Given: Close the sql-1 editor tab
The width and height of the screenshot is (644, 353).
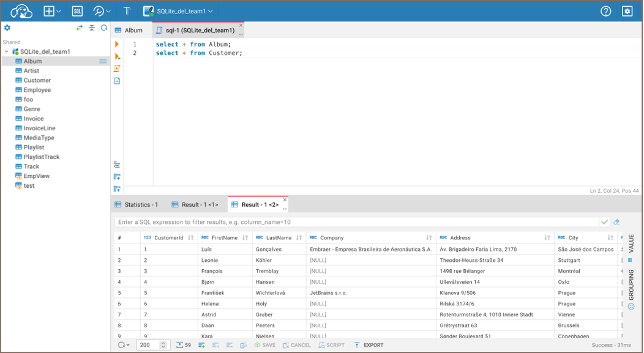Looking at the screenshot, I should (241, 26).
